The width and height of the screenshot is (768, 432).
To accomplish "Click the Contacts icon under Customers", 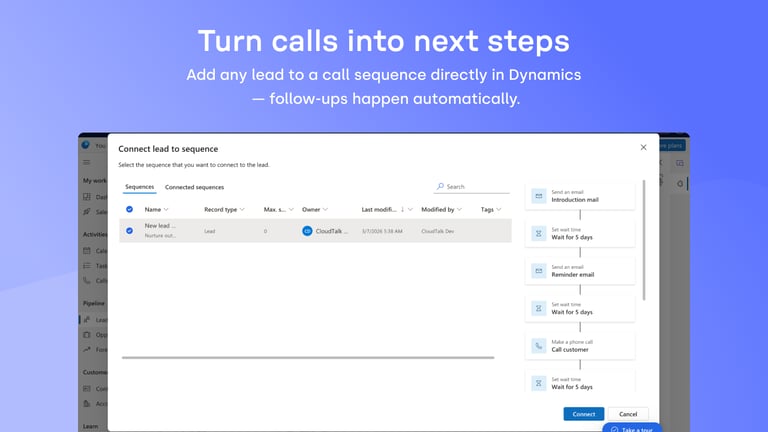I will pos(87,388).
